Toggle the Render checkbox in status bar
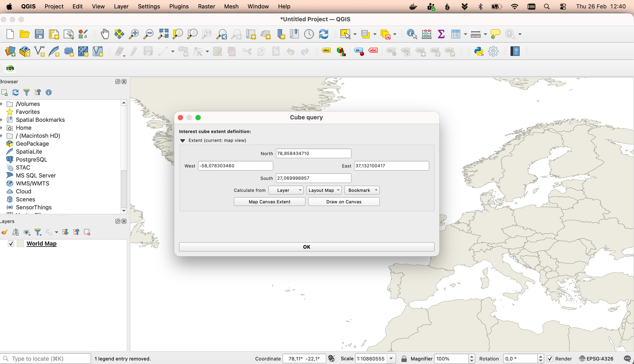Screen dimensions: 634x364 (x=550, y=359)
